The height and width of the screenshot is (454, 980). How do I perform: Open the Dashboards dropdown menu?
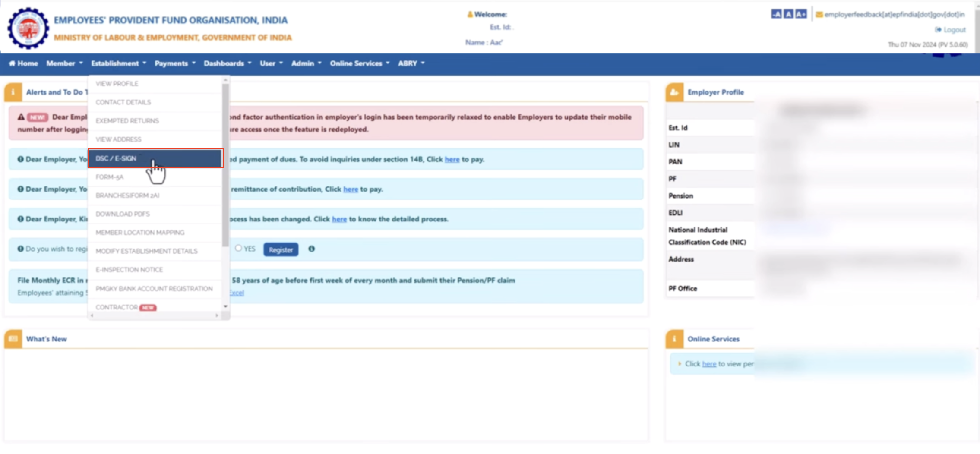click(x=227, y=63)
